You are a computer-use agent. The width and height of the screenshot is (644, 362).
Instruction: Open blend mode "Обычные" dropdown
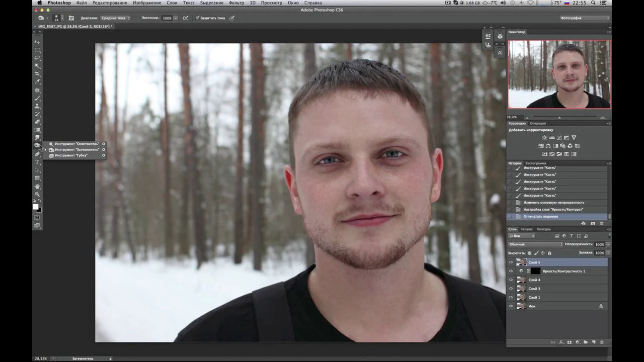pos(535,244)
